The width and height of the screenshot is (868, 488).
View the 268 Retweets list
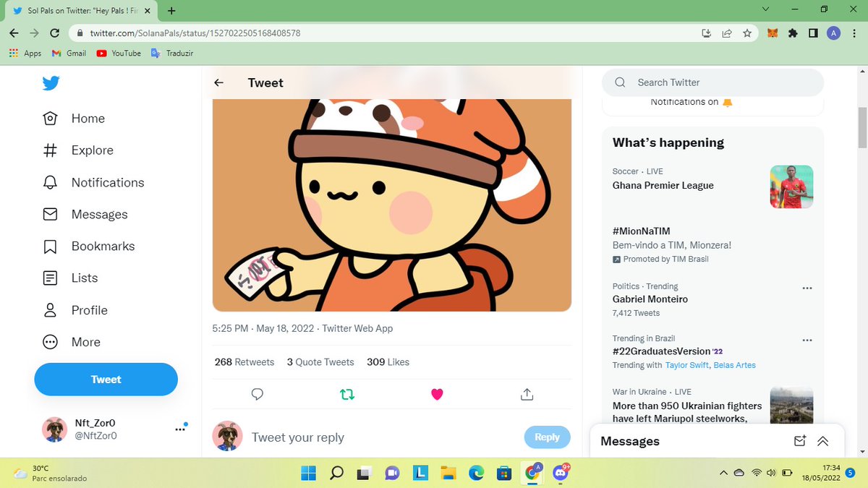click(x=244, y=362)
